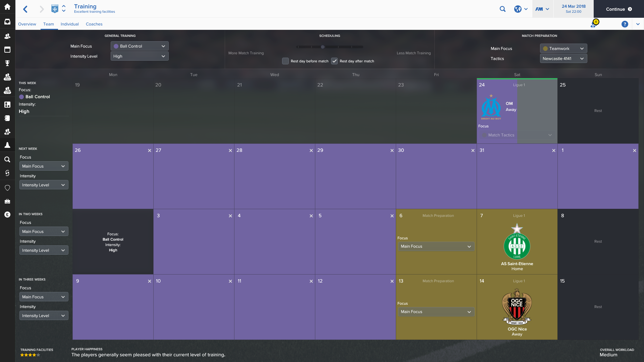644x362 pixels.
Task: Open the search magnifier in top bar
Action: click(x=502, y=9)
